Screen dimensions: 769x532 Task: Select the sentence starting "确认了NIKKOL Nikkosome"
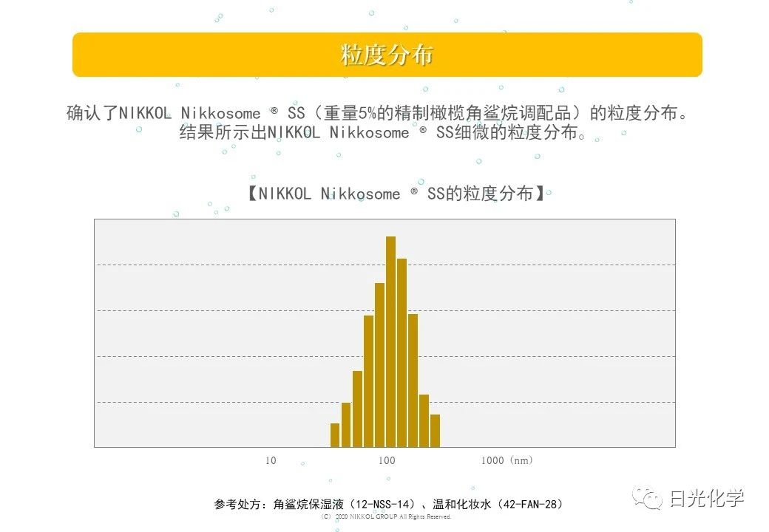pyautogui.click(x=378, y=113)
